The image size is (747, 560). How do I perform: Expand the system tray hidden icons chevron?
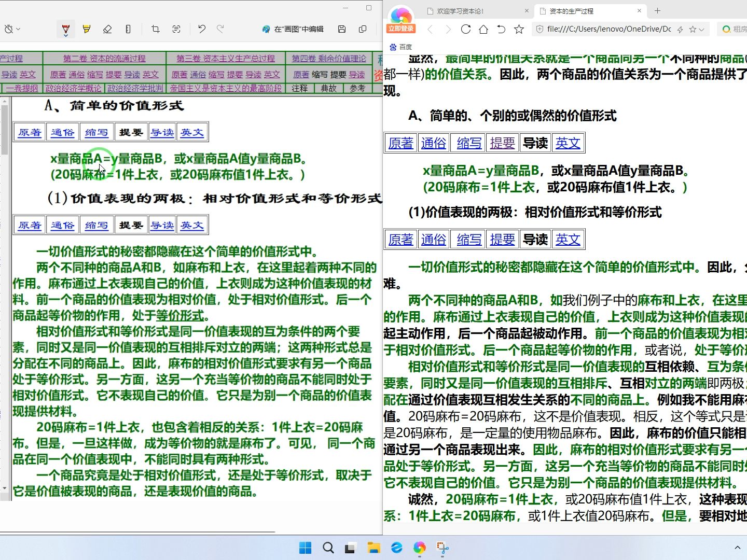point(737,548)
